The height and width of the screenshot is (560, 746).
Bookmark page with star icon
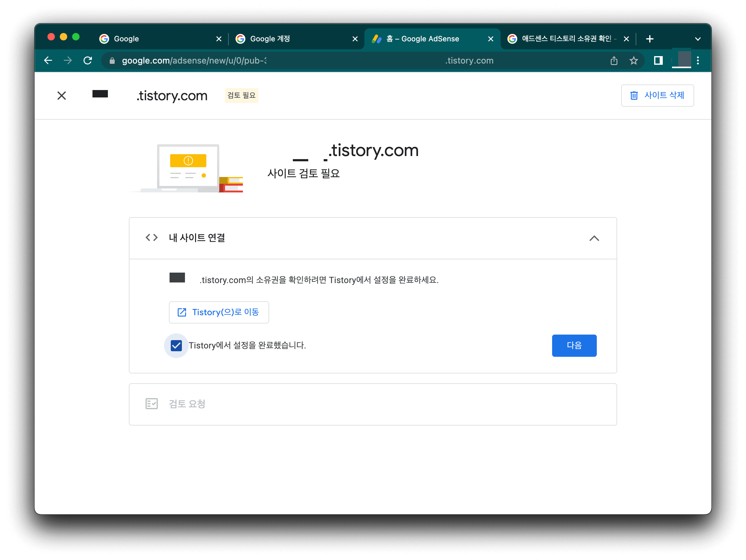[x=633, y=60]
